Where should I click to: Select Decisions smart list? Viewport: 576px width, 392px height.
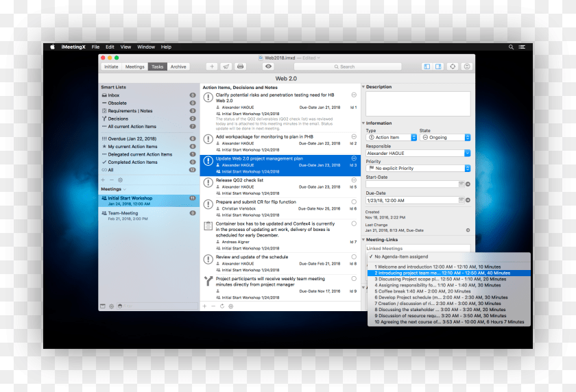[148, 119]
